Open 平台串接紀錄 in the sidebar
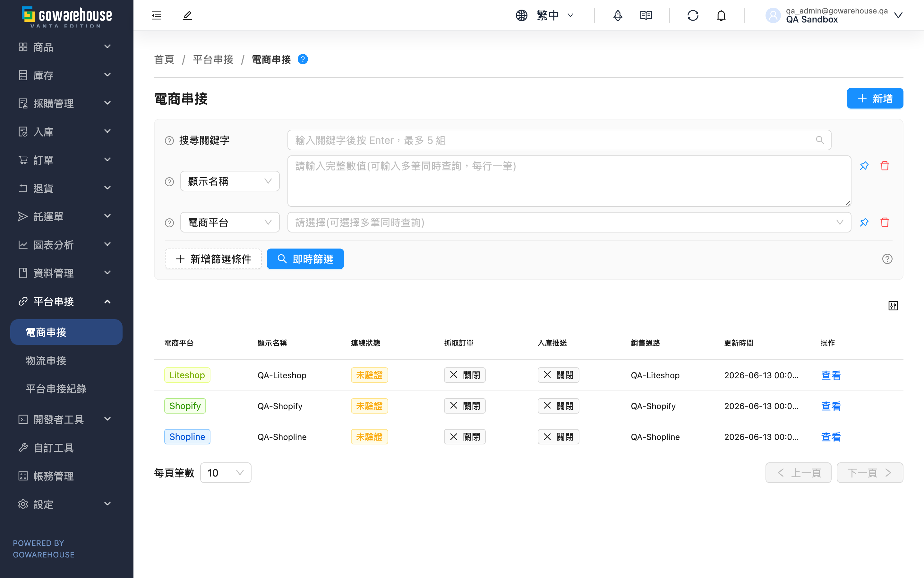This screenshot has width=924, height=578. [66, 389]
